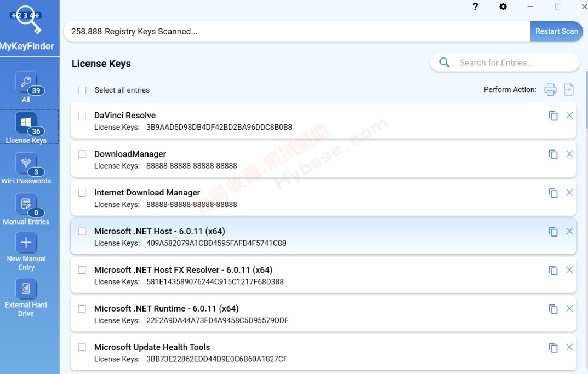
Task: Remove Microsoft .NET Host 6.0.11 entry
Action: click(x=569, y=231)
